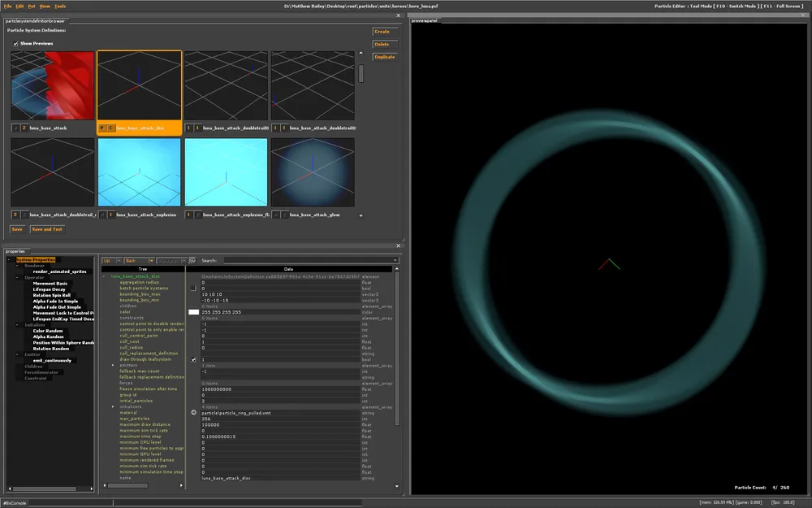Open the Tools menu

pyautogui.click(x=60, y=6)
